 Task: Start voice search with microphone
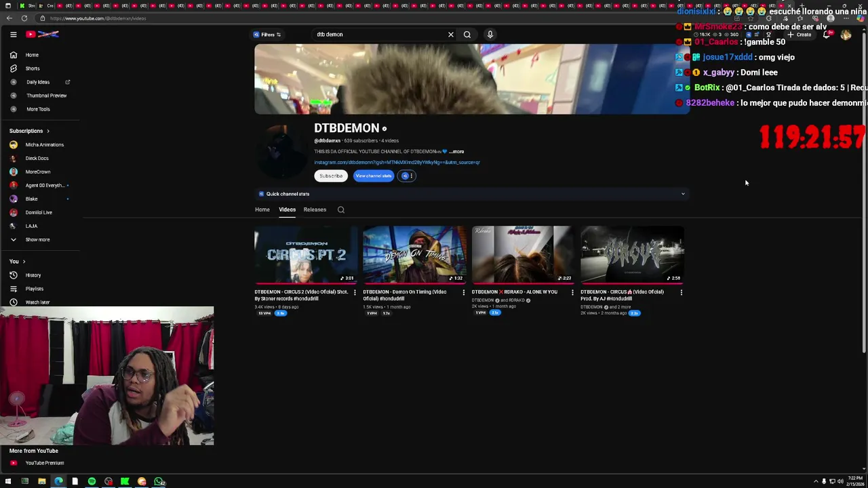point(490,35)
